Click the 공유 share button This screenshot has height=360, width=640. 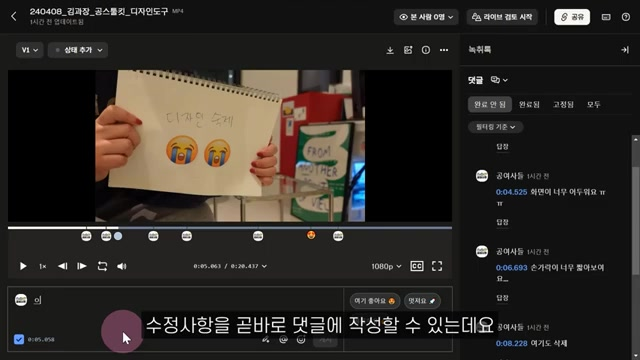click(x=572, y=17)
